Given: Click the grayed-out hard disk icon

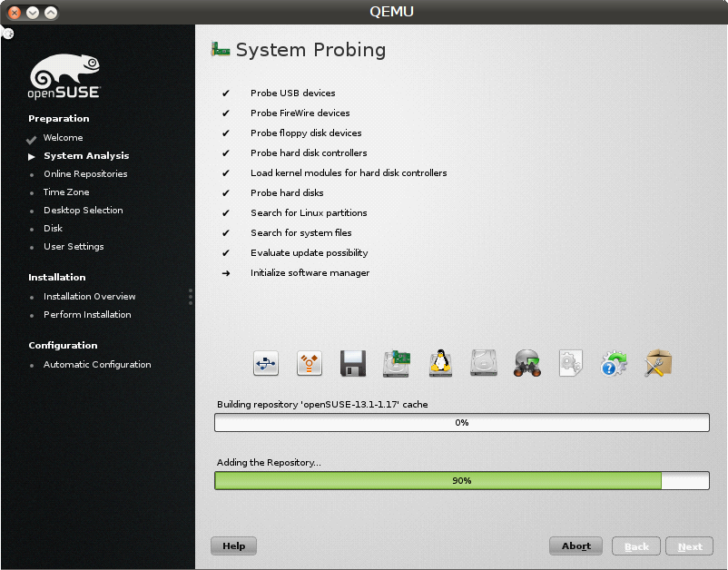Looking at the screenshot, I should tap(484, 364).
